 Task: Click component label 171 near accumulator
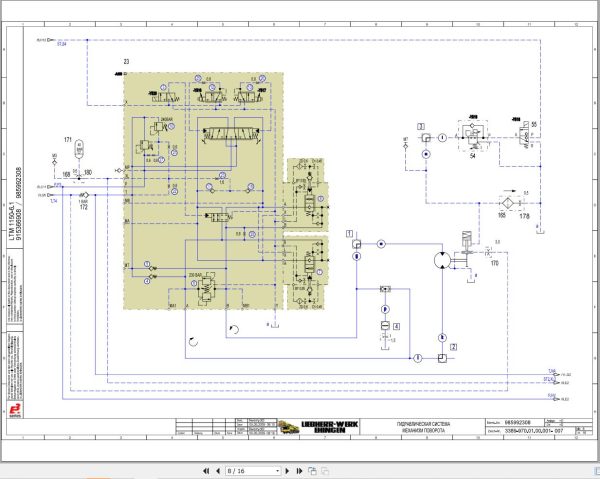(68, 140)
